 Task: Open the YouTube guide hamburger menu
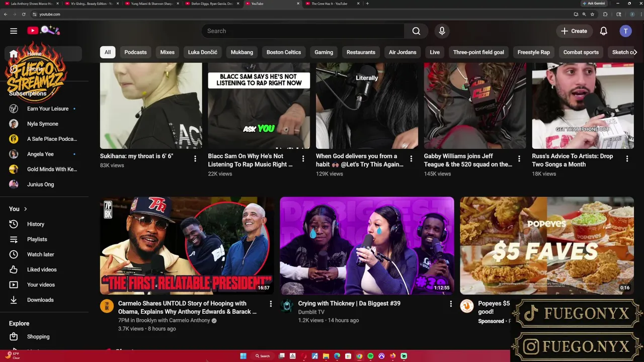(14, 31)
